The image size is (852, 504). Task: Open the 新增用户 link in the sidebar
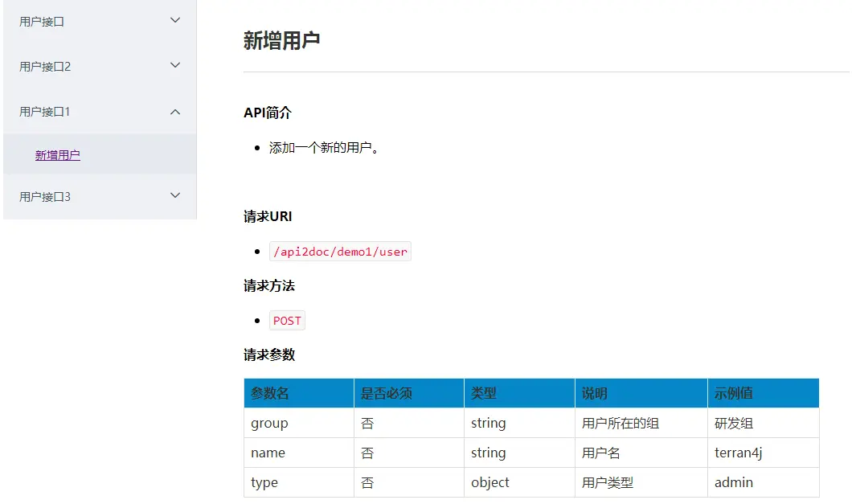(x=58, y=154)
